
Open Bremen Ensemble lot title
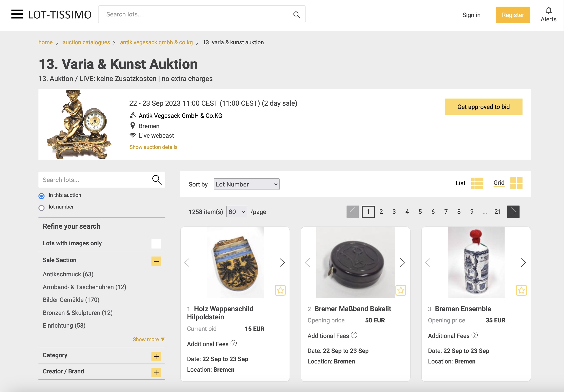click(x=463, y=309)
